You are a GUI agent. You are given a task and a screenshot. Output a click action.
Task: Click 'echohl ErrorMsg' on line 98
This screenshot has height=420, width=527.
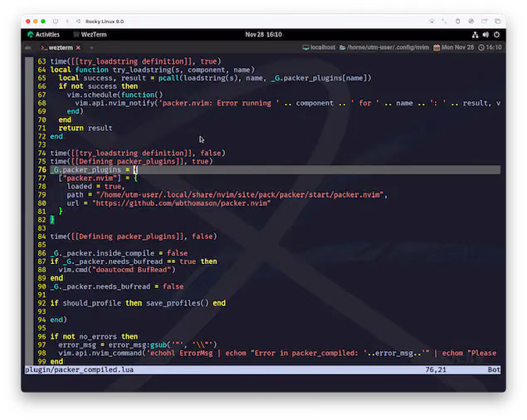pos(182,353)
